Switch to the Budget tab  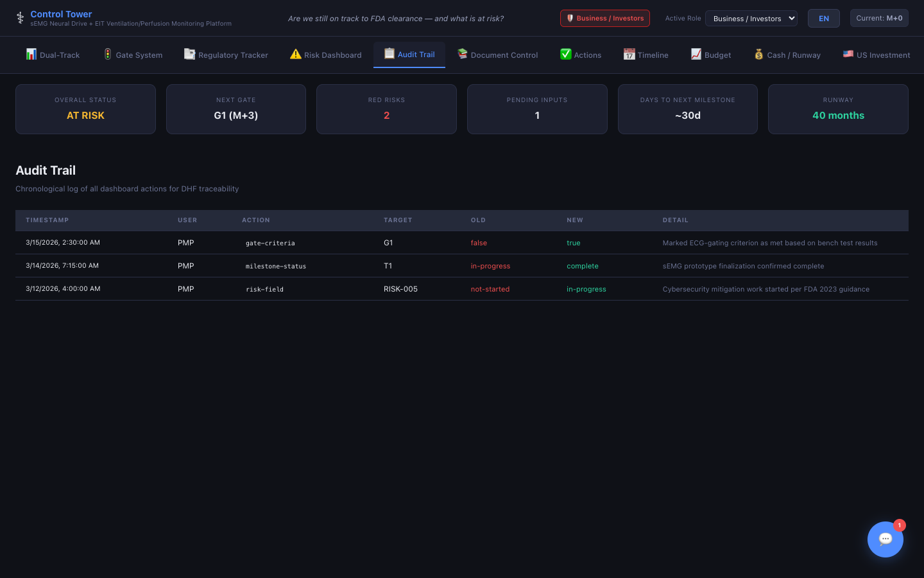pos(711,55)
